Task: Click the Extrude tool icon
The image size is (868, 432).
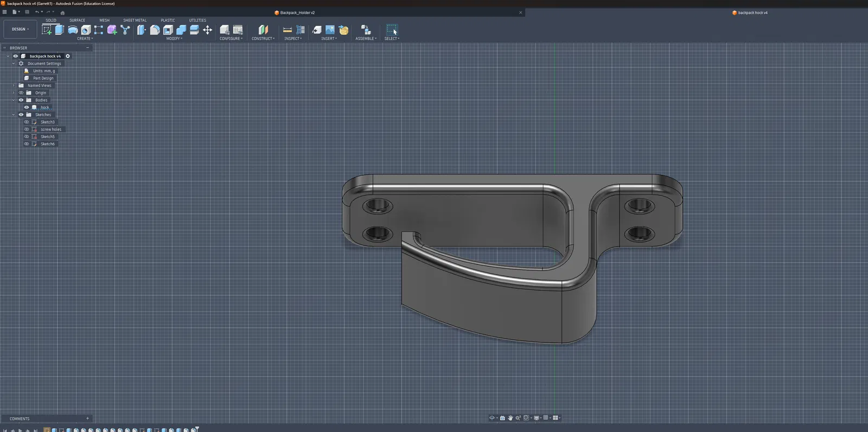Action: pos(59,30)
